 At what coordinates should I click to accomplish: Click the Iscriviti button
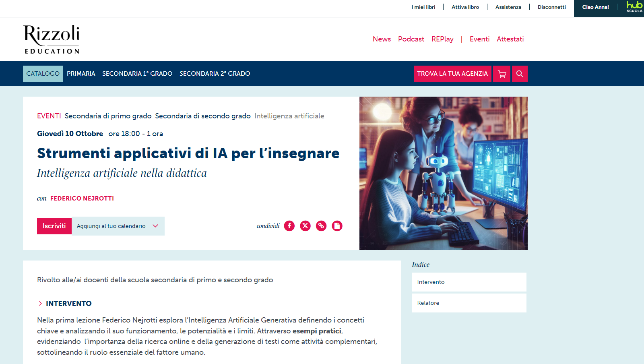(x=54, y=226)
